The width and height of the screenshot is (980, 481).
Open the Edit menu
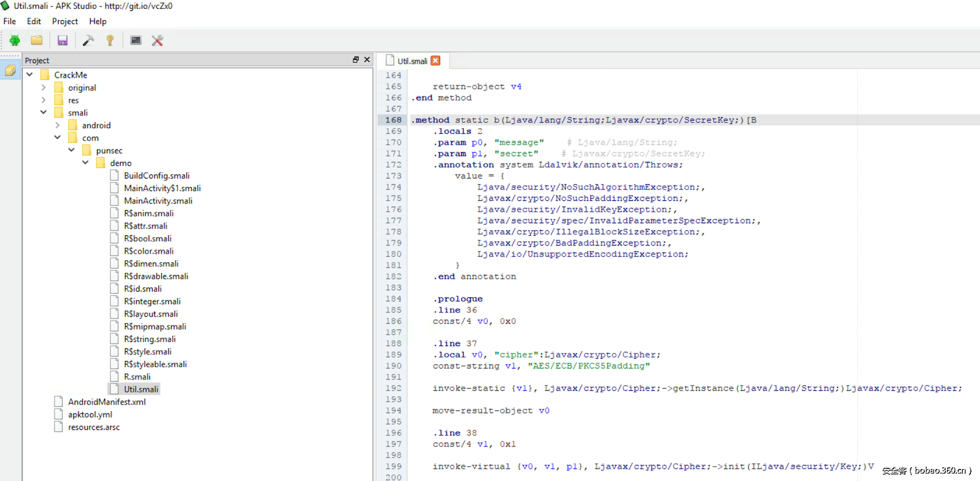pos(34,21)
